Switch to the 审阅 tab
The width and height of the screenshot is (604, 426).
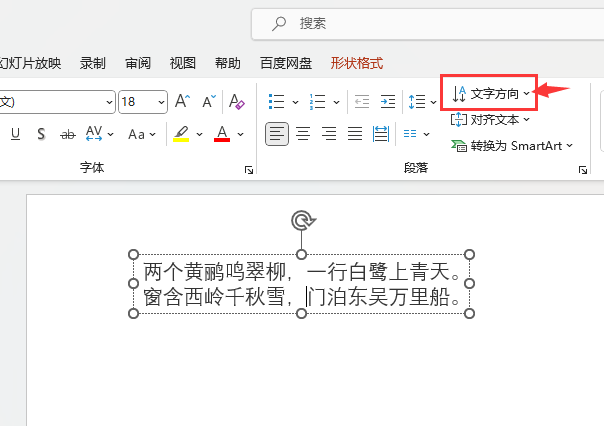pyautogui.click(x=138, y=63)
